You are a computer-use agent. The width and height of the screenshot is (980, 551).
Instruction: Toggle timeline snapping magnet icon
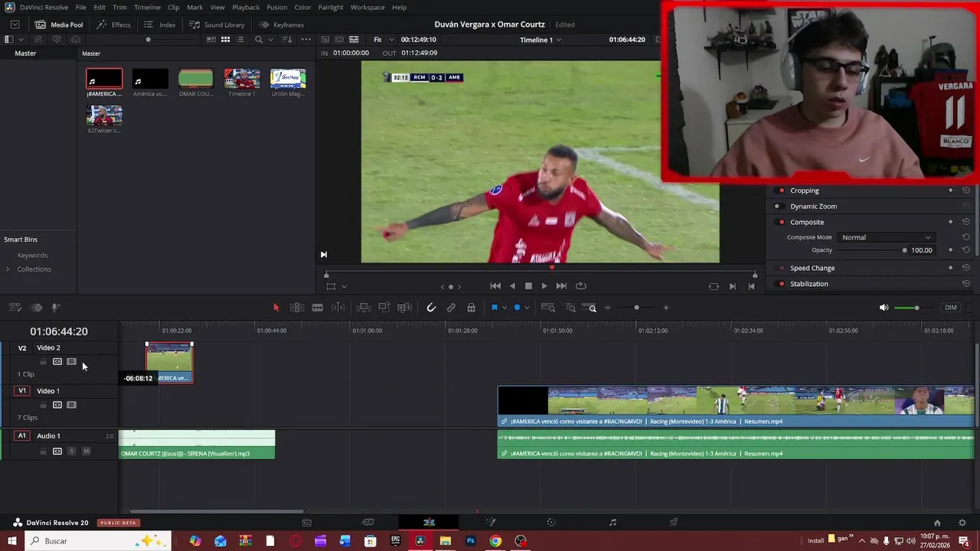[x=431, y=308]
